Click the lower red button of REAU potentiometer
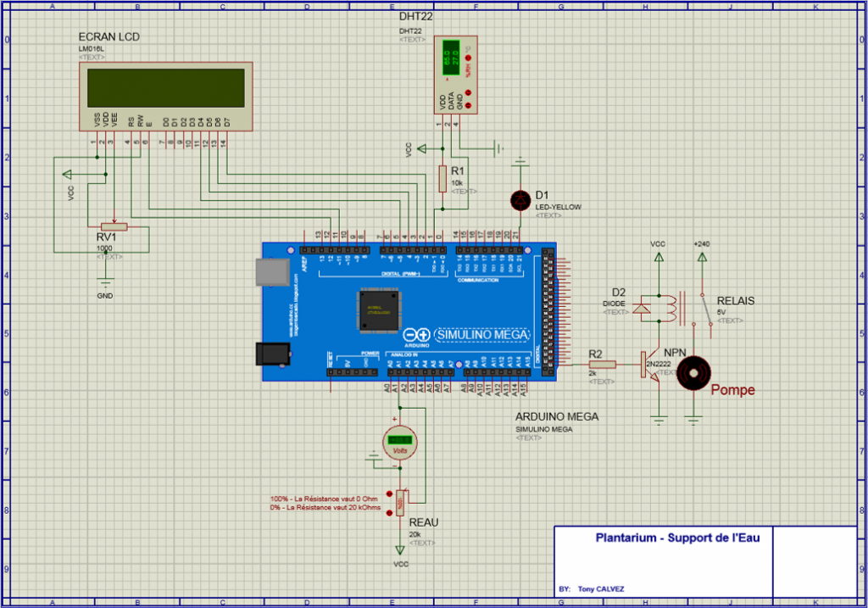The image size is (868, 608). 389,513
